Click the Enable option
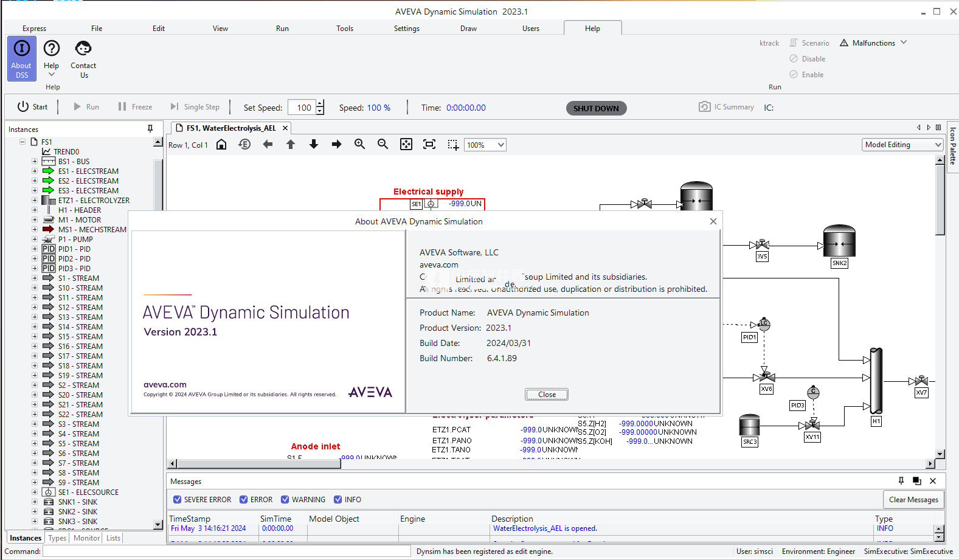 [x=806, y=74]
